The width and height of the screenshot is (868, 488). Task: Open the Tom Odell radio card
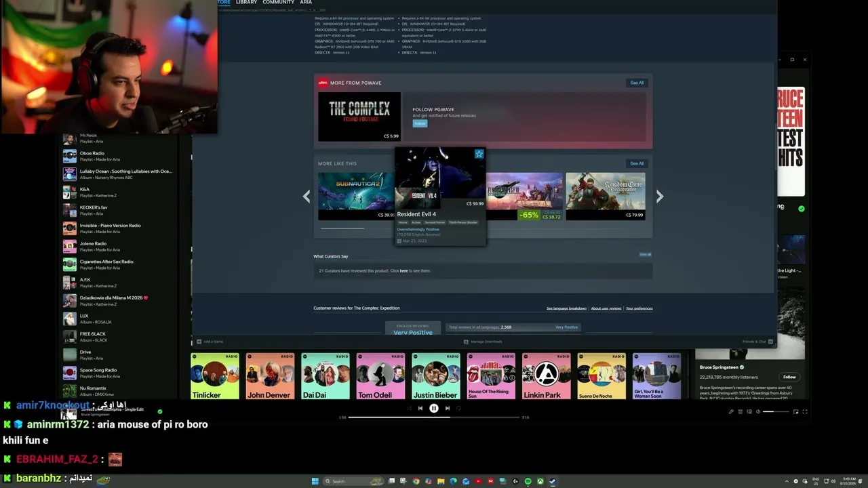pyautogui.click(x=380, y=376)
